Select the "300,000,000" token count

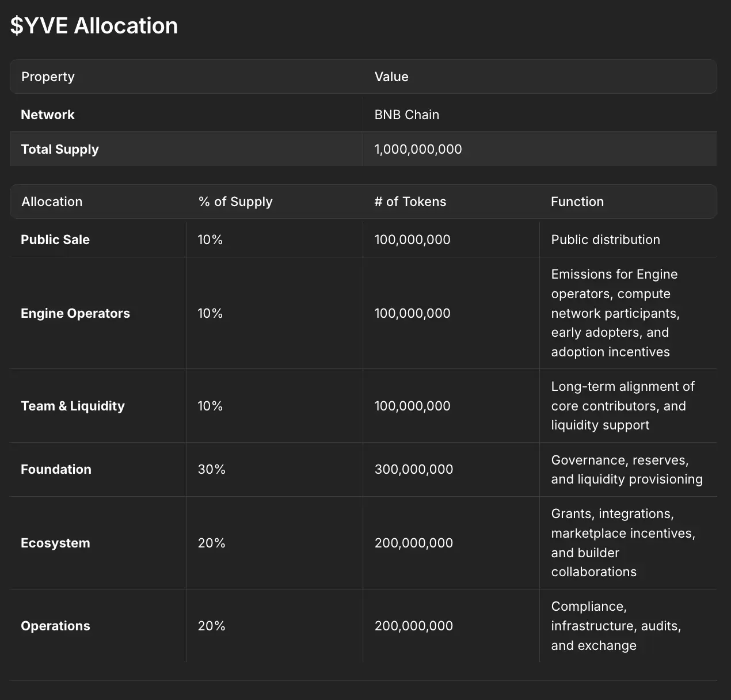(414, 469)
